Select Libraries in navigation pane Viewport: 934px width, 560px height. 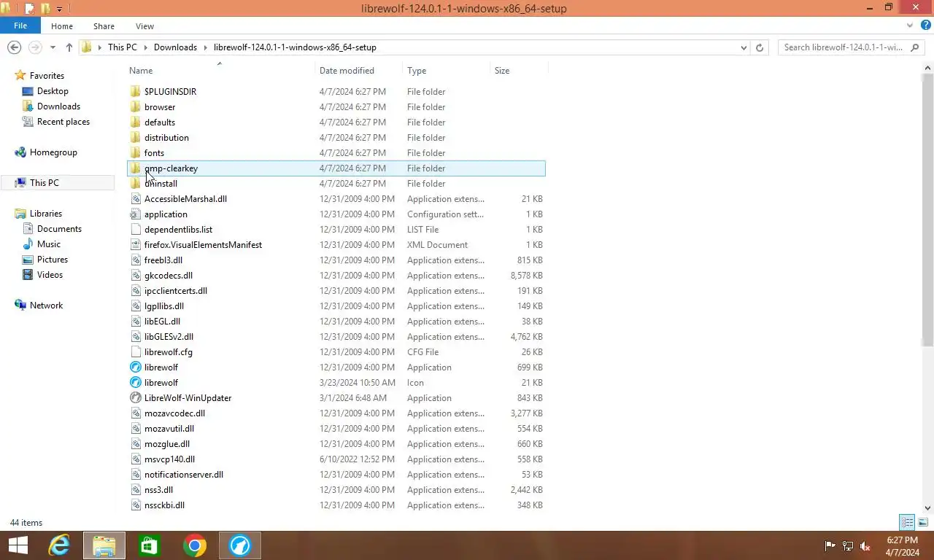coord(46,214)
